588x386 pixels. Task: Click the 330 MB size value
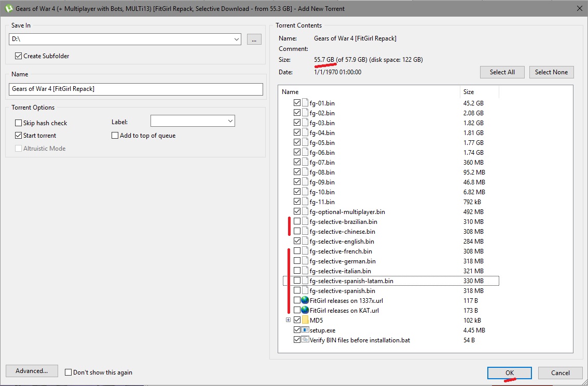473,281
